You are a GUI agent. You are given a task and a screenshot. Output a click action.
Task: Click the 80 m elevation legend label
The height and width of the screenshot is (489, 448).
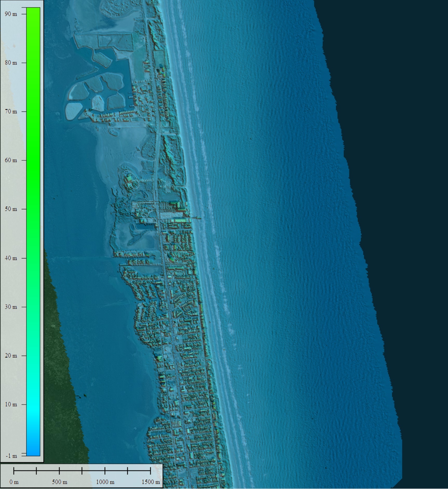click(x=11, y=63)
